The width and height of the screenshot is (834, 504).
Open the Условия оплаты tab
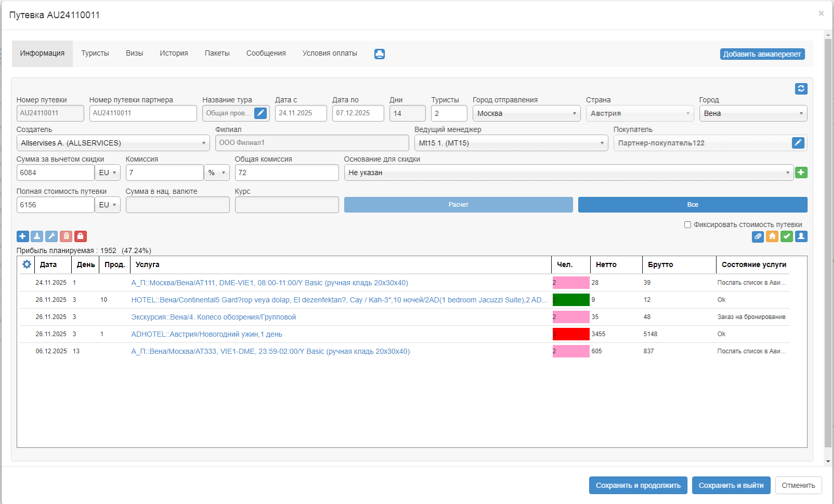click(330, 54)
